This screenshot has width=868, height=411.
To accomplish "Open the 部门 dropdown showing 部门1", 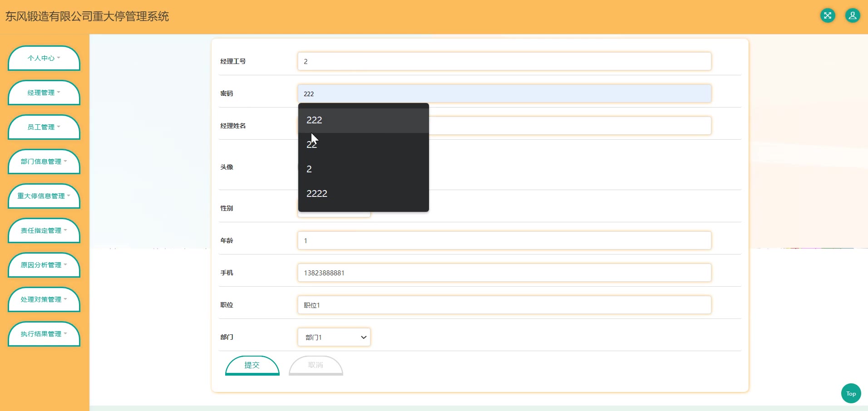I will 334,337.
